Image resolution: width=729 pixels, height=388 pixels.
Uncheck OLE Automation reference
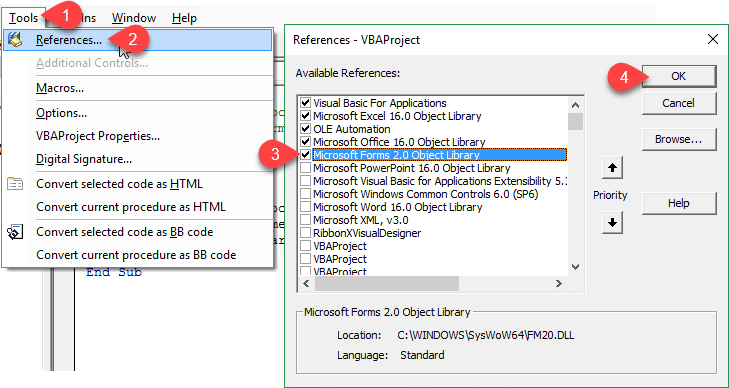point(305,129)
